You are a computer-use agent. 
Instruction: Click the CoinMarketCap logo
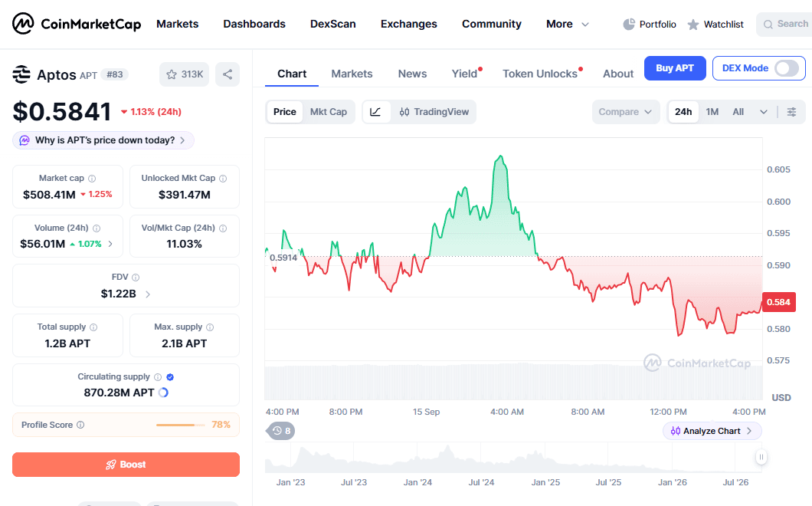(x=76, y=24)
